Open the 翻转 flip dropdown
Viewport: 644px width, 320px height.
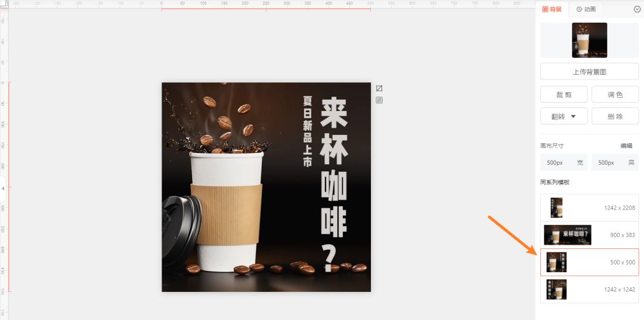563,116
